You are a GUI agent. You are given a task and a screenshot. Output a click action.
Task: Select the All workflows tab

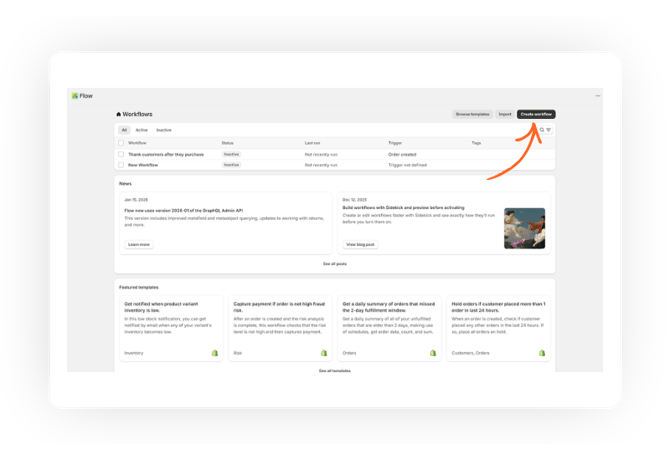[x=124, y=130]
